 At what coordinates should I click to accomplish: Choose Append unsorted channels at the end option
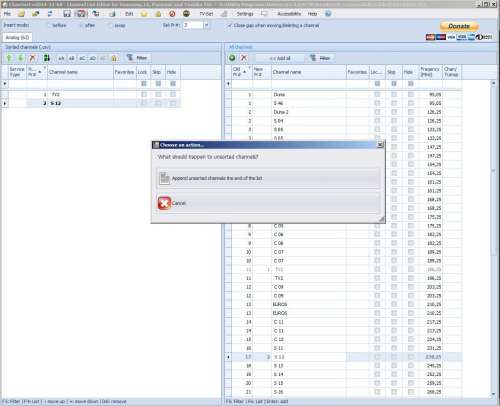(269, 178)
